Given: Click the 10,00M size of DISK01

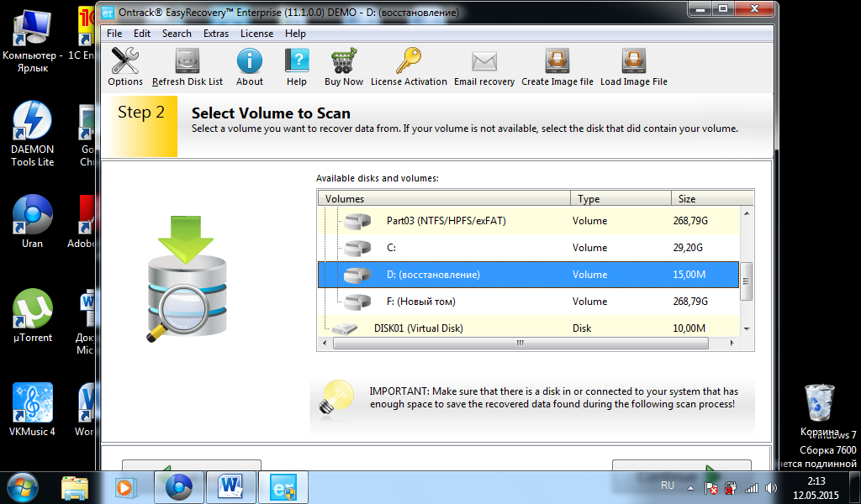Looking at the screenshot, I should click(689, 328).
